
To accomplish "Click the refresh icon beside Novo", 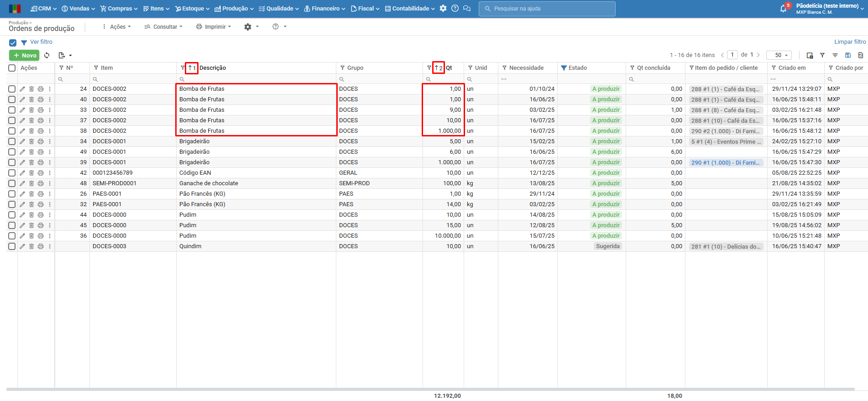I will [x=47, y=55].
